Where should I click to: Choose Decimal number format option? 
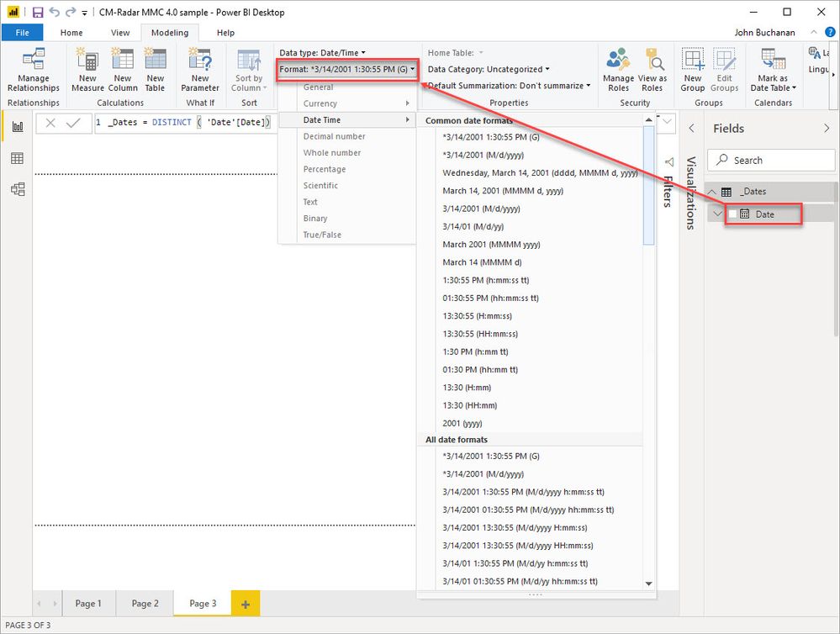pyautogui.click(x=347, y=137)
